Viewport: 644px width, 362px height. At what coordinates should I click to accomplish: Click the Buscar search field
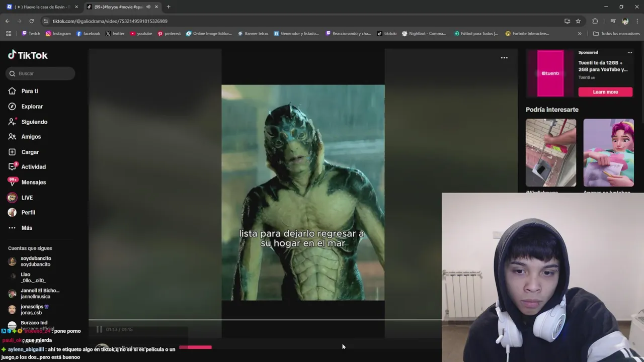pyautogui.click(x=41, y=73)
